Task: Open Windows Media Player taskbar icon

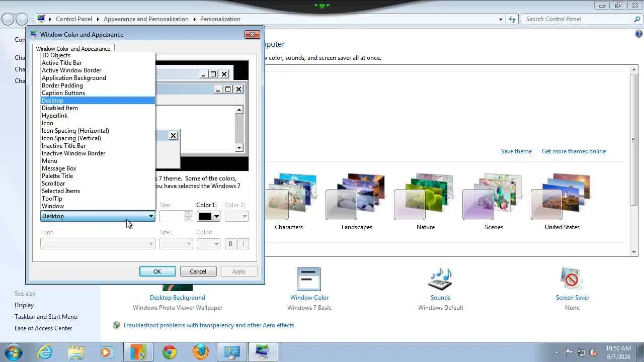Action: click(x=107, y=352)
